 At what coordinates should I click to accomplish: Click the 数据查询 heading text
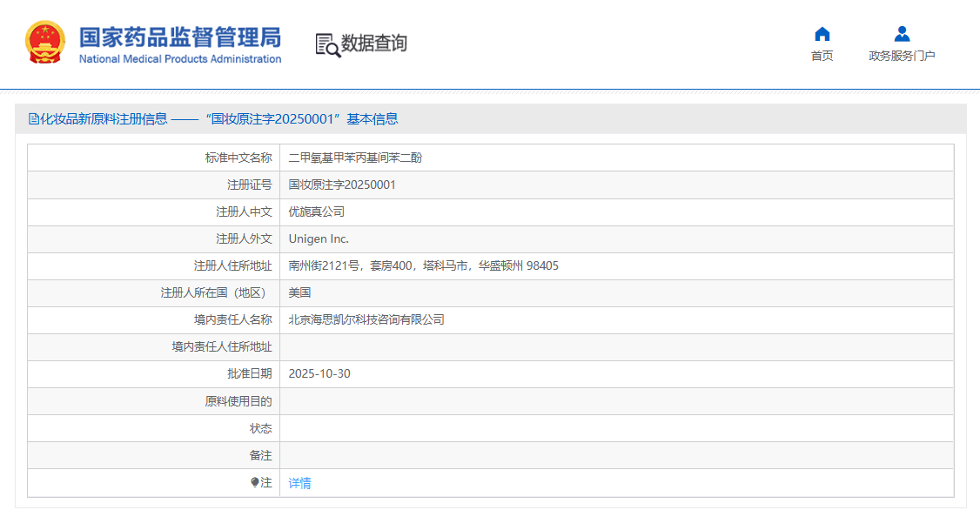[x=373, y=44]
